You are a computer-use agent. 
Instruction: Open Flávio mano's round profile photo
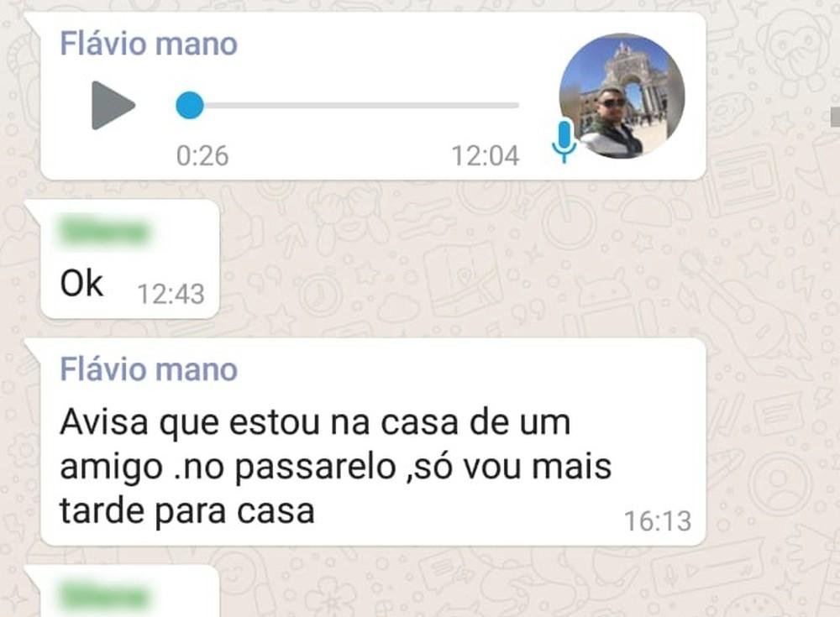click(x=622, y=96)
